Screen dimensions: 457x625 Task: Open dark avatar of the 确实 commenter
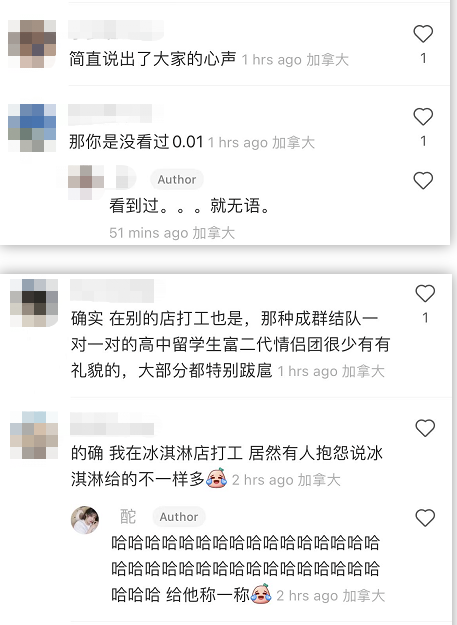click(x=34, y=303)
